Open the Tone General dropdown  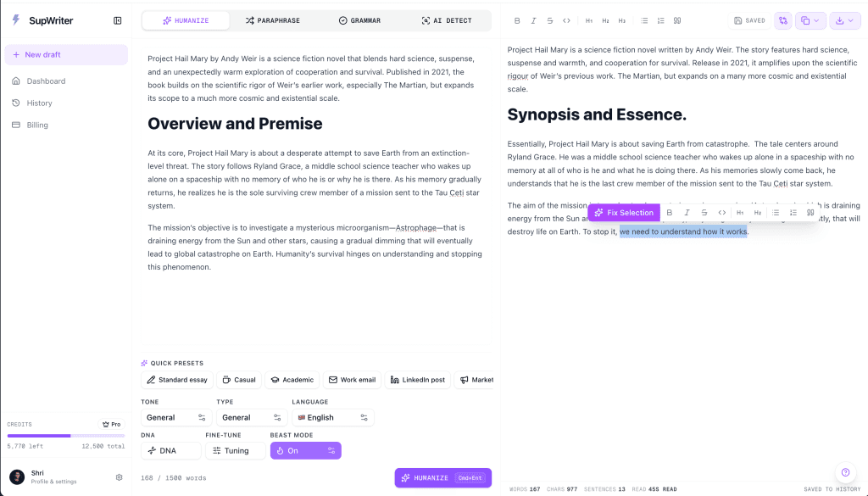(x=176, y=417)
